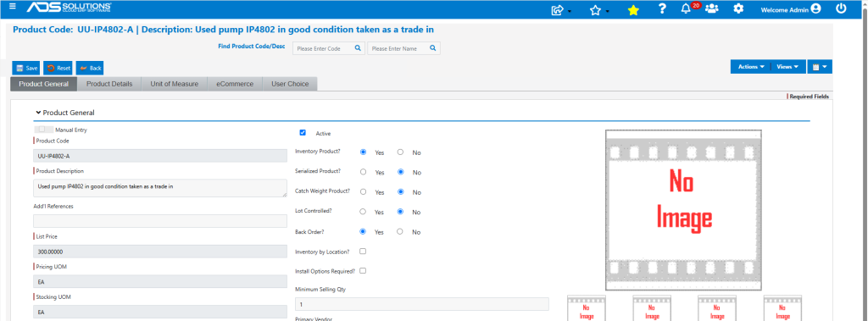
Task: Select No for Catch Weight Product
Action: [x=400, y=192]
